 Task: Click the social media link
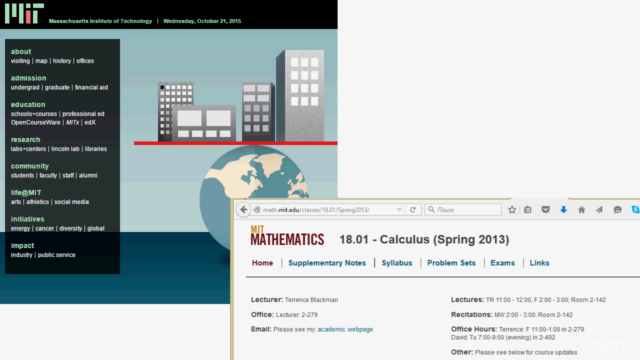coord(71,202)
